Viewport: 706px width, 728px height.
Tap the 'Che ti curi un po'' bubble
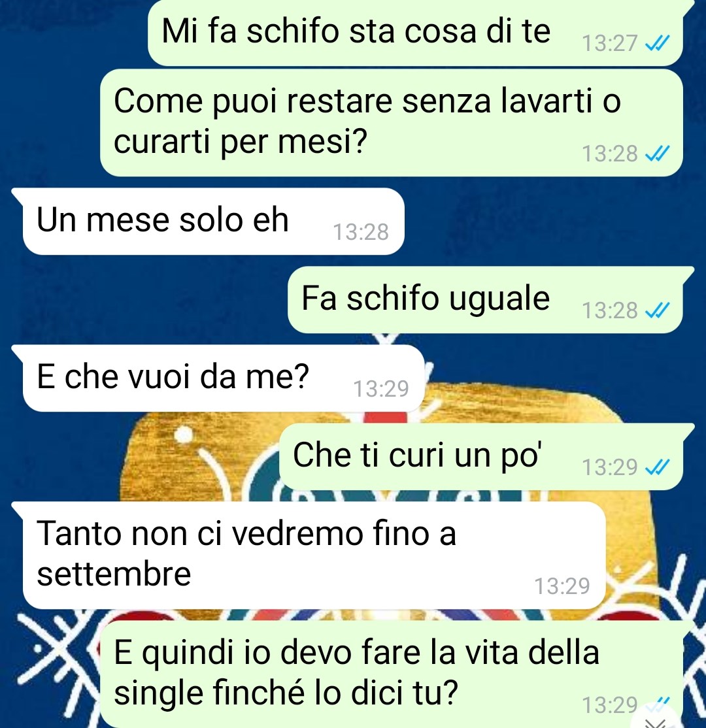click(x=481, y=456)
